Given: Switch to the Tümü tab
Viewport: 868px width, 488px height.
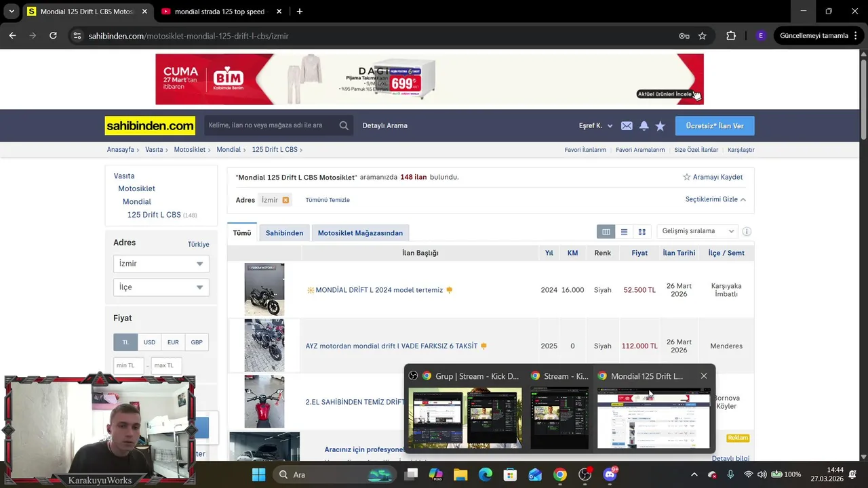Looking at the screenshot, I should pyautogui.click(x=242, y=232).
